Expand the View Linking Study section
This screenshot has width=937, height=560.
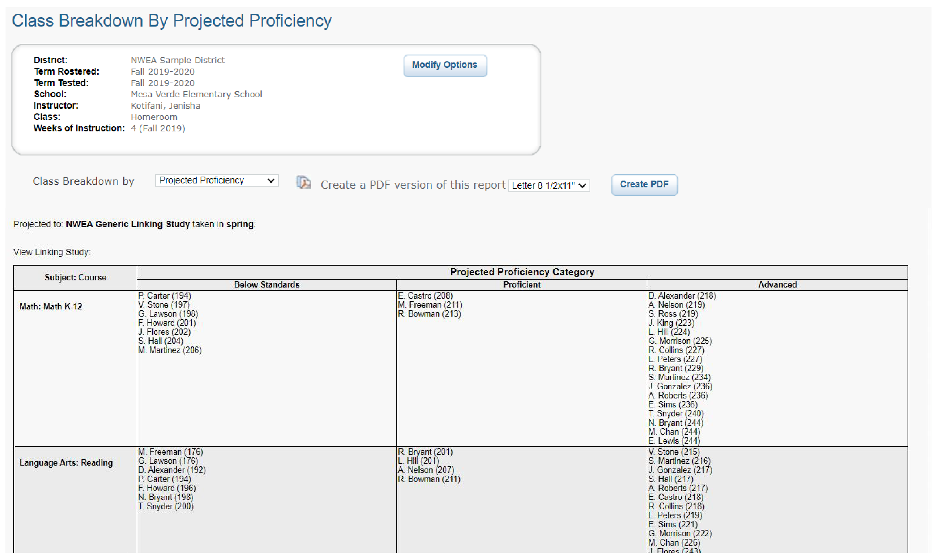52,252
